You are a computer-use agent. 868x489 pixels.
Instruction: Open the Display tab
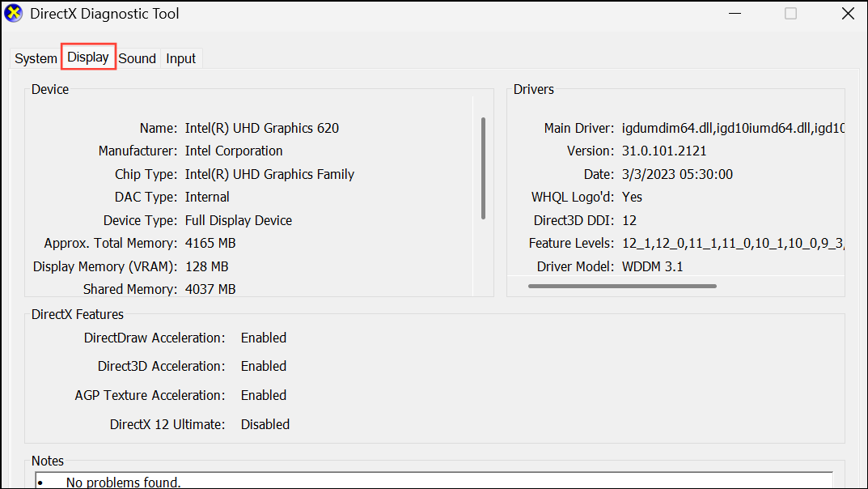(88, 57)
